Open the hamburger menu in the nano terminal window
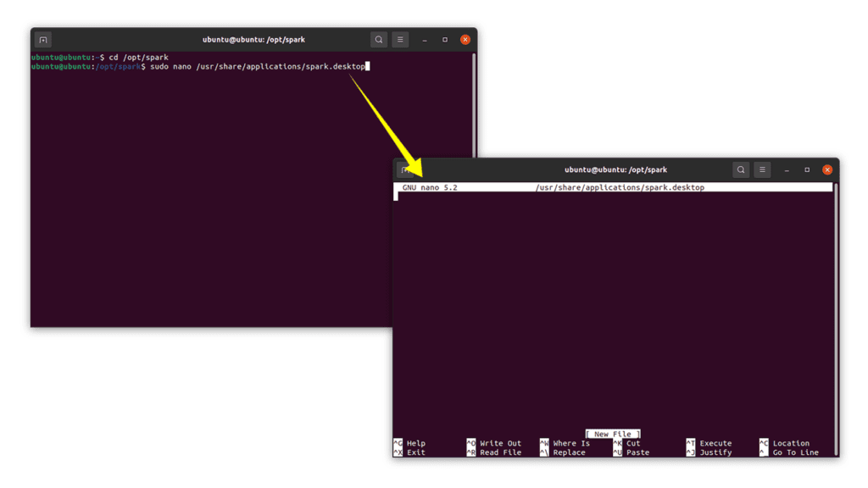This screenshot has height=488, width=868. 762,169
